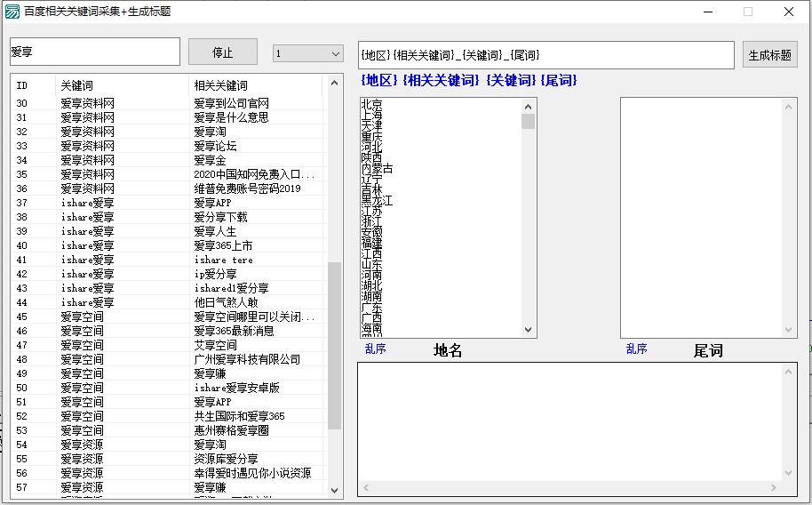Viewport: 812px width, 505px height.
Task: Click keyword list scroll up arrow
Action: (x=335, y=83)
